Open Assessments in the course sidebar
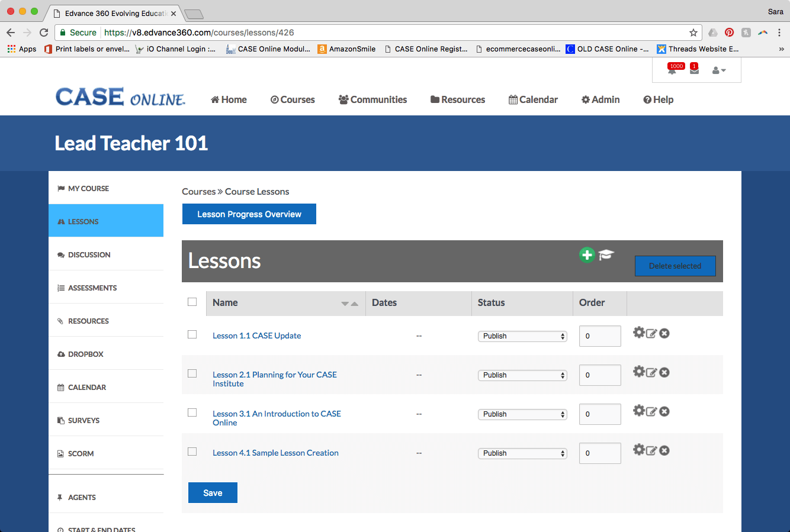 click(92, 288)
